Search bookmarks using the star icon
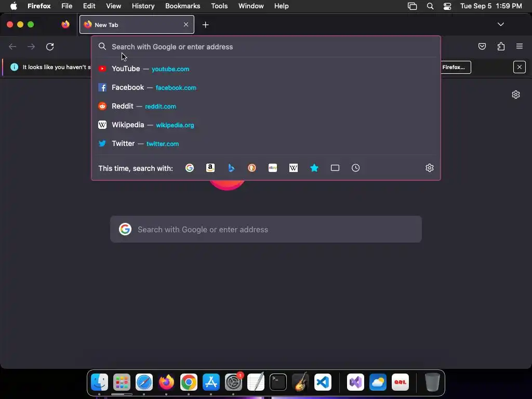The width and height of the screenshot is (532, 399). [x=314, y=168]
